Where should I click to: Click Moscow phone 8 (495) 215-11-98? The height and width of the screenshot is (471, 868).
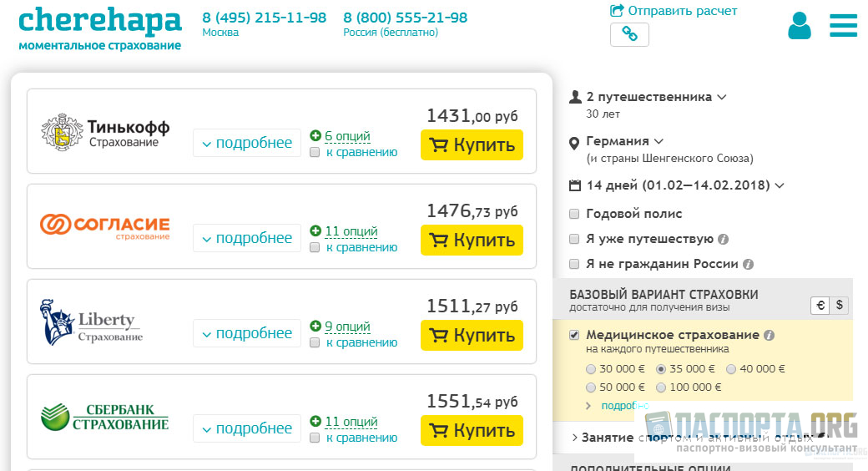click(x=264, y=18)
